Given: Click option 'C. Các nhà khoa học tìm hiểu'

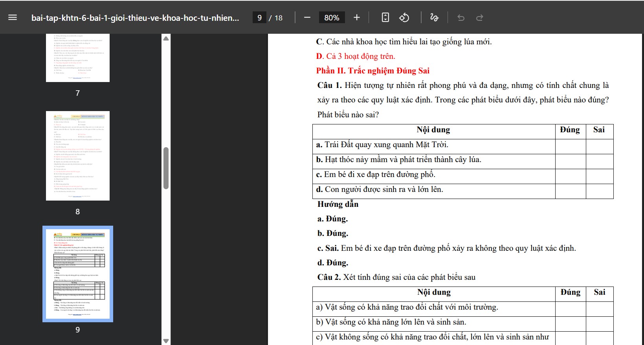Looking at the screenshot, I should point(404,42).
